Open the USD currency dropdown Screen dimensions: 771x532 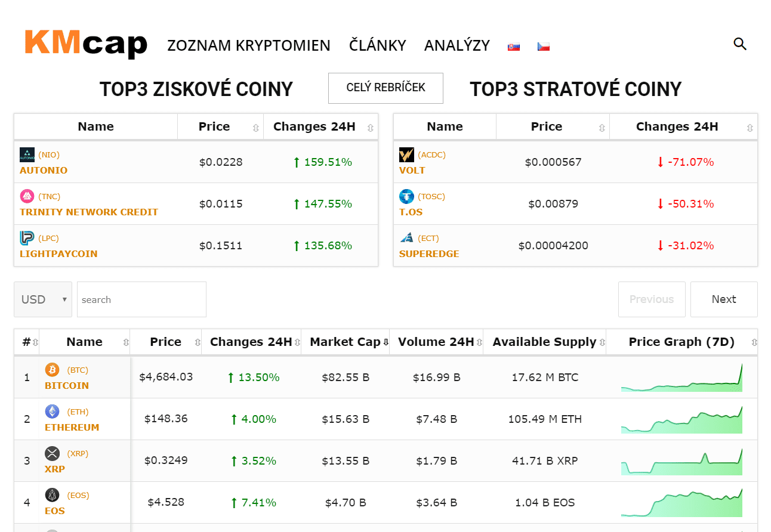(43, 299)
